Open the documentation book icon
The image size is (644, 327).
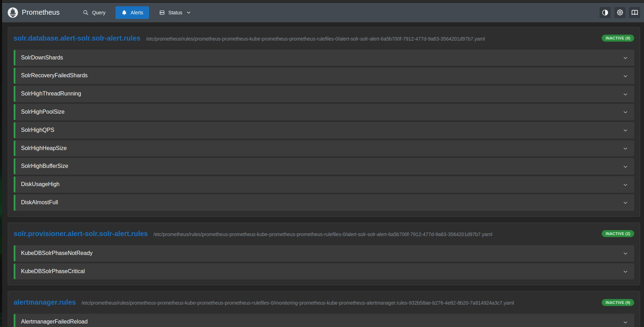pos(635,13)
